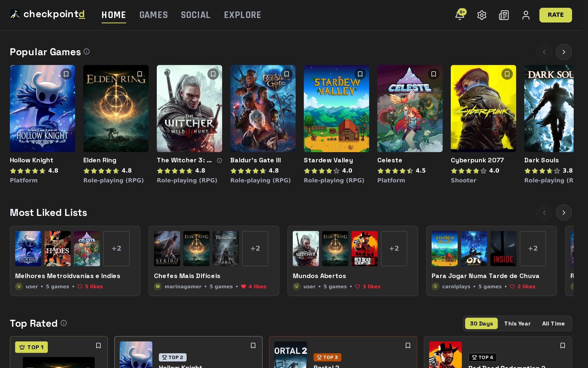This screenshot has height=368, width=588.
Task: Bookmark the TOP 3 Portal 2 card
Action: pos(408,346)
